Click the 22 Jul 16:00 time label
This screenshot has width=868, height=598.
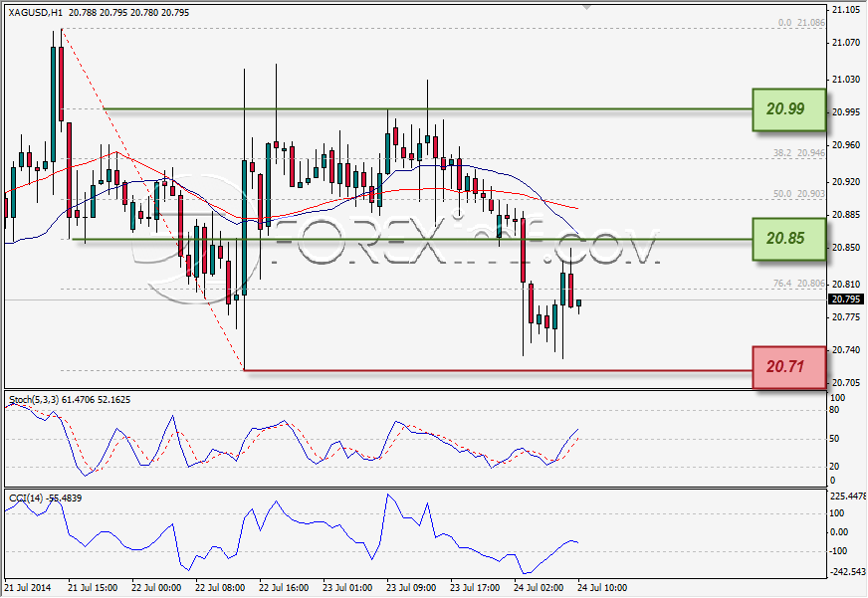pyautogui.click(x=284, y=587)
